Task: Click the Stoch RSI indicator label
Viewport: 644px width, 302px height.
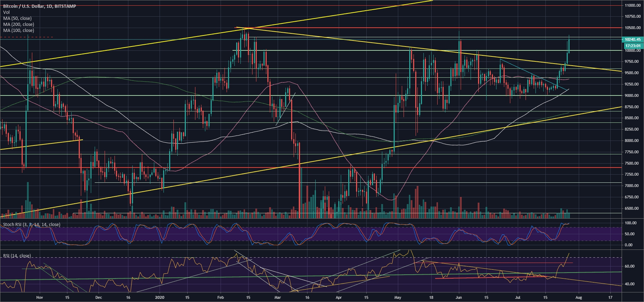Action: 32,225
